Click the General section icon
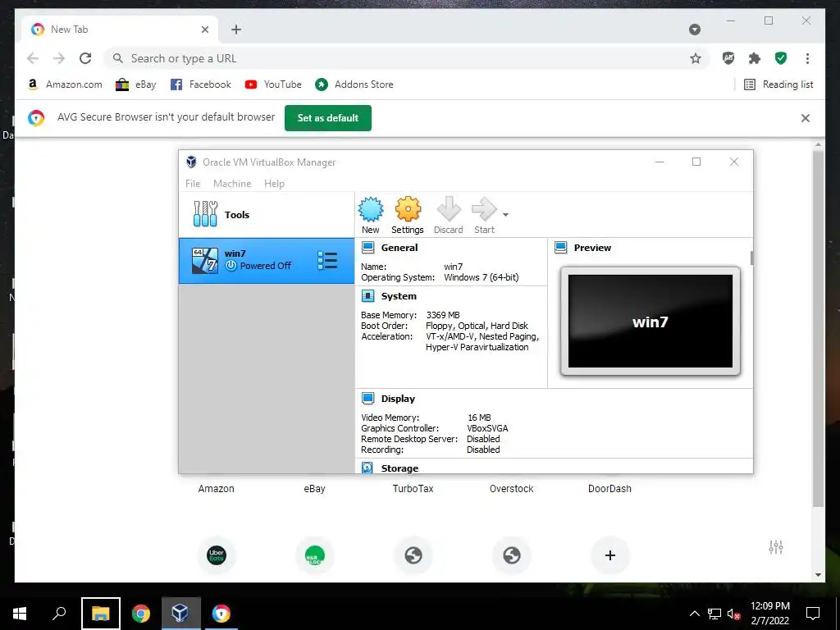The width and height of the screenshot is (840, 630). (x=368, y=248)
